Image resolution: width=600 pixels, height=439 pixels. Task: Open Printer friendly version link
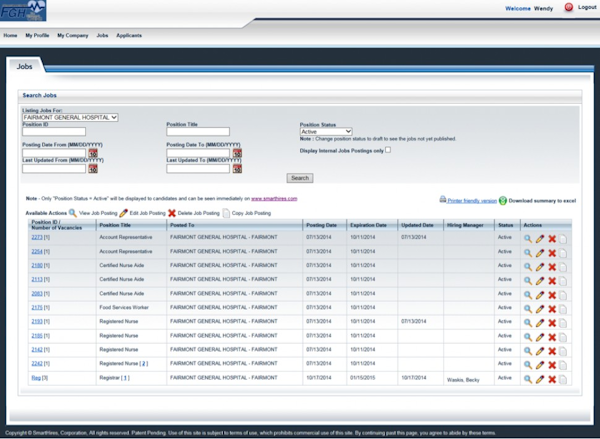coord(471,200)
